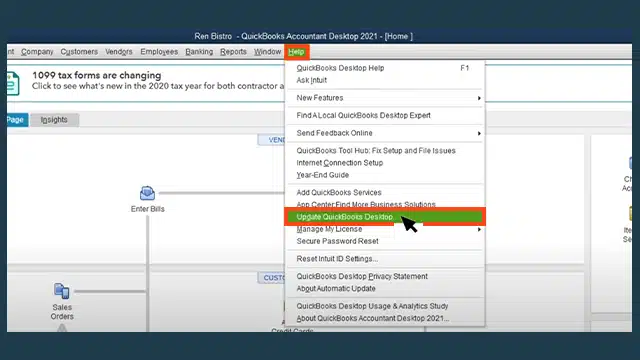Switch to the Insights tab

54,120
